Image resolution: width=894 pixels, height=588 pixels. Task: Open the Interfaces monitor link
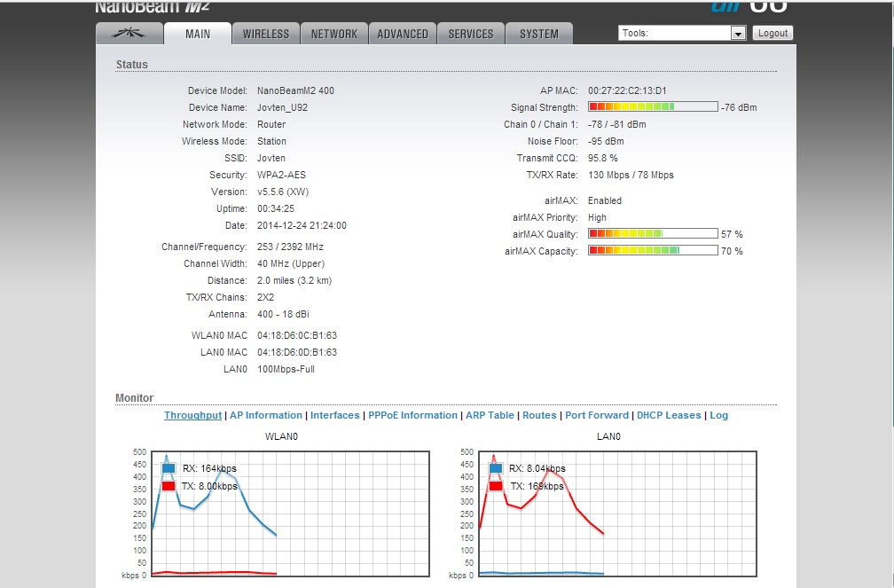[334, 415]
